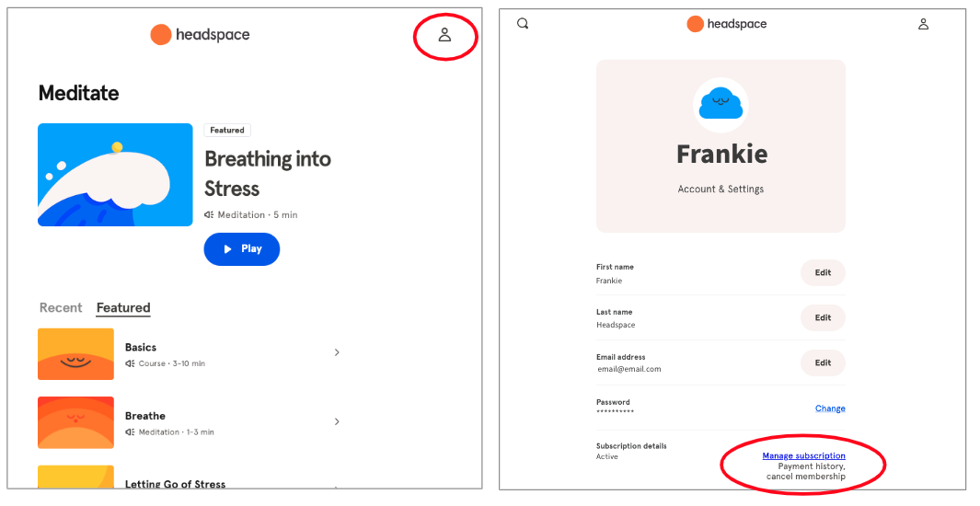Viewport: 980px width, 506px height.
Task: Edit the Last name field
Action: point(823,317)
